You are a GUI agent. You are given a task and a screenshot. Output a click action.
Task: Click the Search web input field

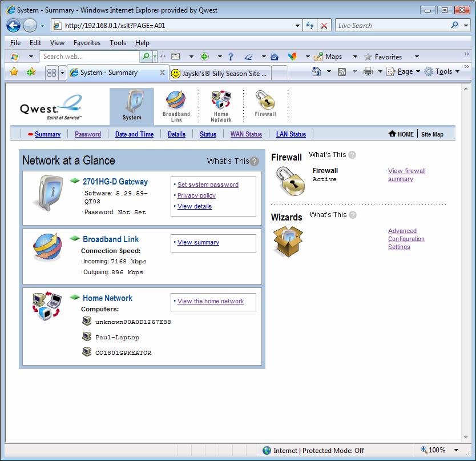click(89, 57)
